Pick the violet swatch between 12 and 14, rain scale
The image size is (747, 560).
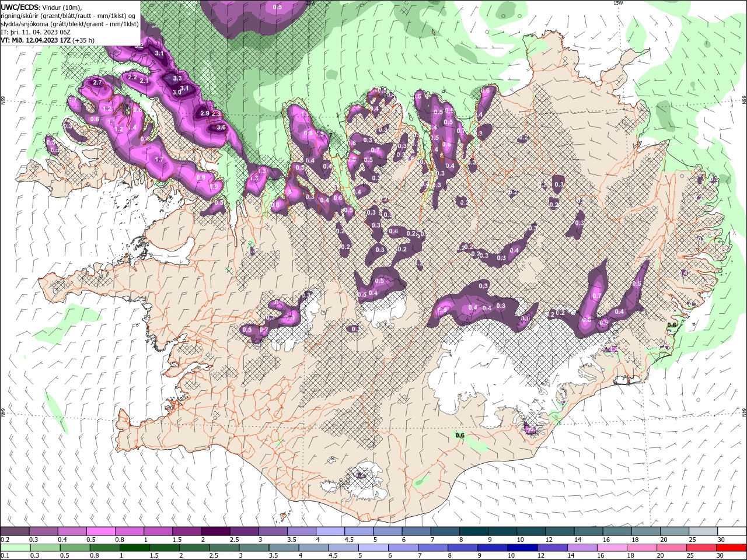552,548
